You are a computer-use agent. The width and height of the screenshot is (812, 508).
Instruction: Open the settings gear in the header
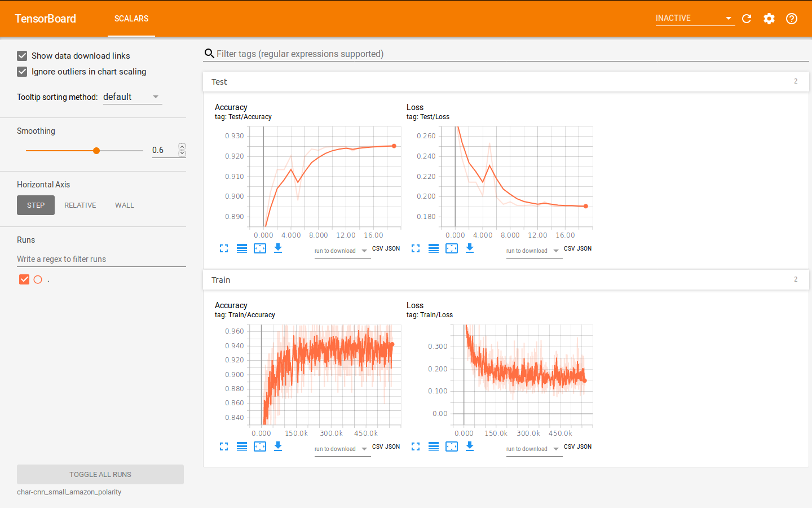tap(769, 19)
